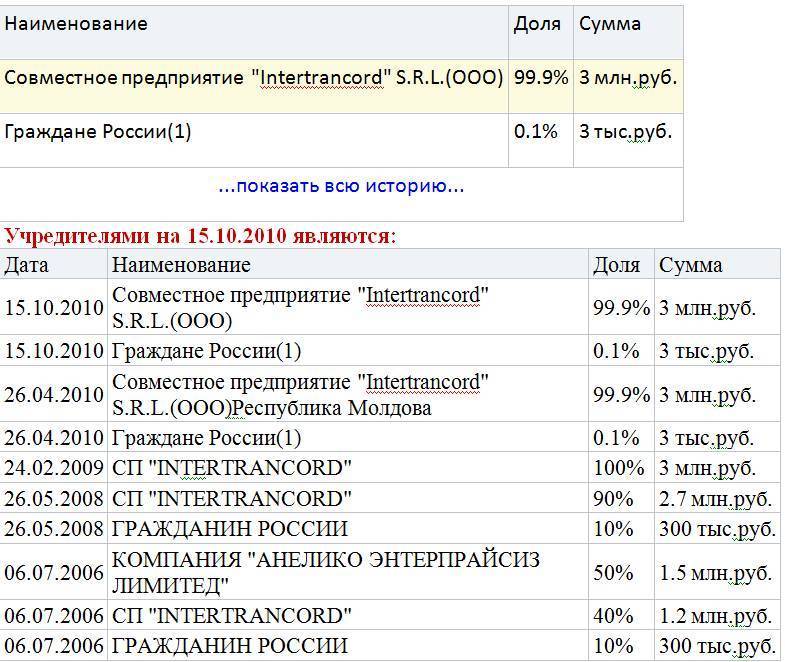This screenshot has width=785, height=662.
Task: Click date 06.07.2006 beside ГРАЖДАНИН РОССИИ
Action: coord(54,646)
